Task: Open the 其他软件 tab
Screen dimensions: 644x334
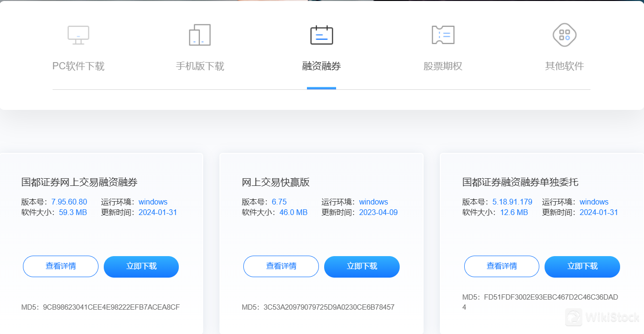Action: tap(565, 66)
